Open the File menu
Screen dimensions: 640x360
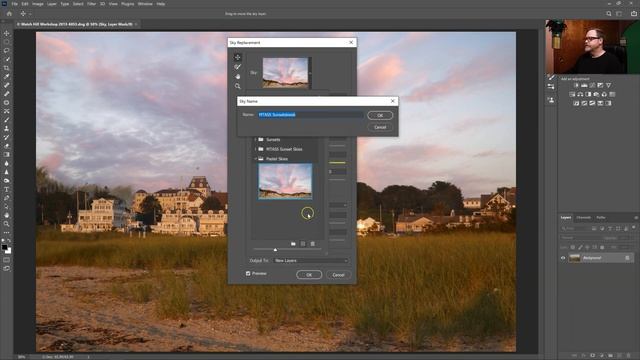pos(14,4)
